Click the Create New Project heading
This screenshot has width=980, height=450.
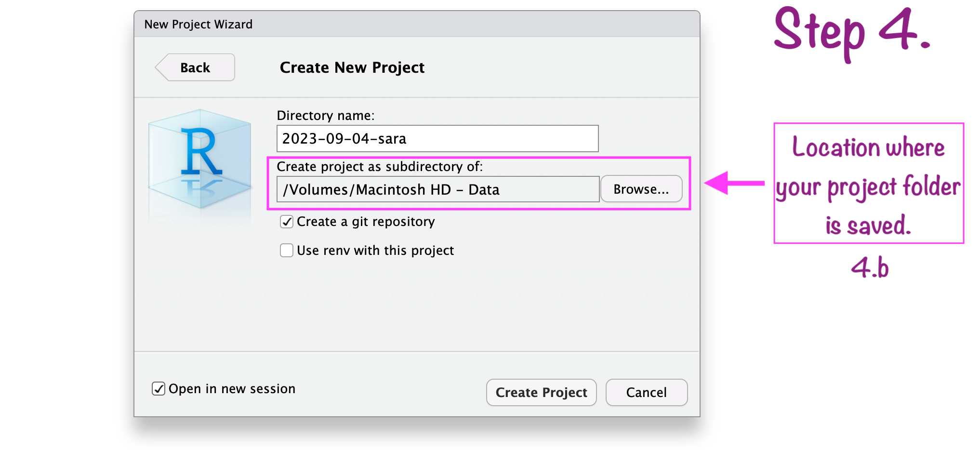[x=352, y=67]
